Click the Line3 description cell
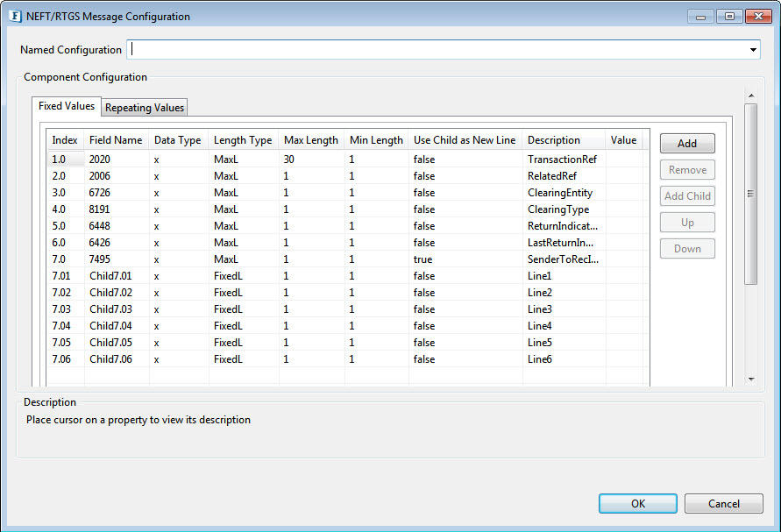This screenshot has height=532, width=781. point(539,309)
